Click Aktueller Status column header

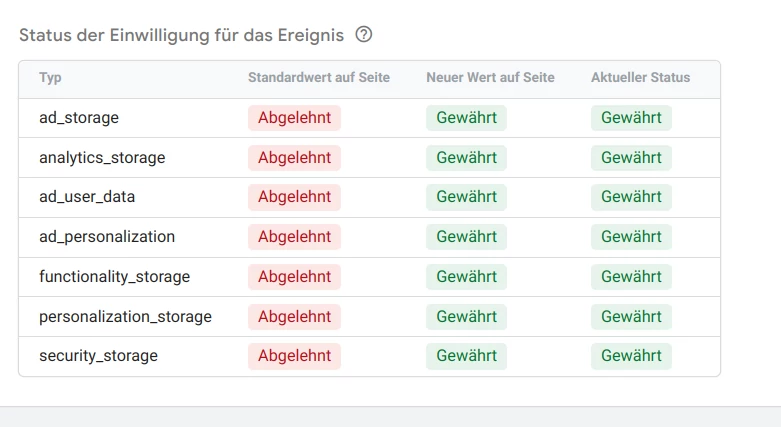(x=641, y=77)
